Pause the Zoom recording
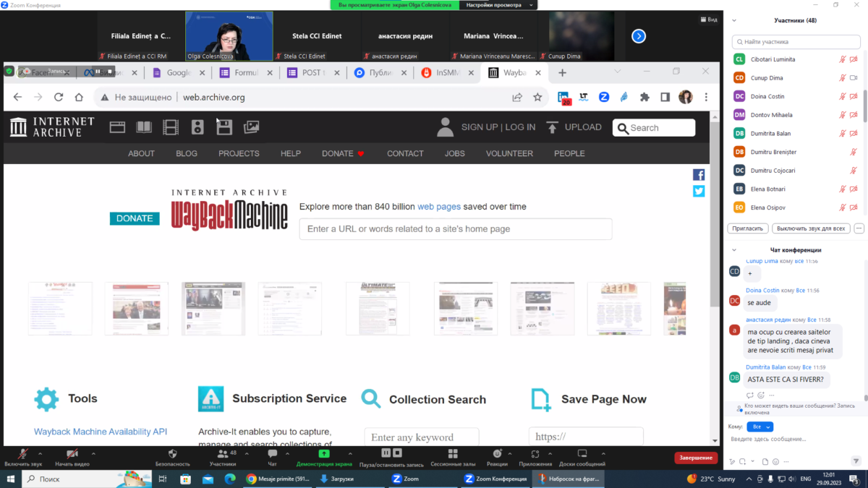 [386, 453]
